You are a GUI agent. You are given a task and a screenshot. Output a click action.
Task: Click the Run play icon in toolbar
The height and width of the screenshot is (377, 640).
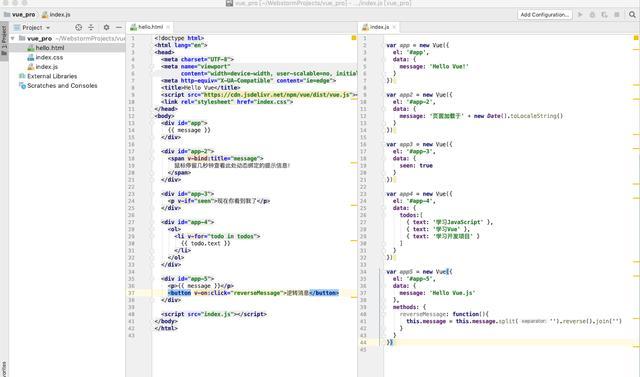click(x=580, y=15)
